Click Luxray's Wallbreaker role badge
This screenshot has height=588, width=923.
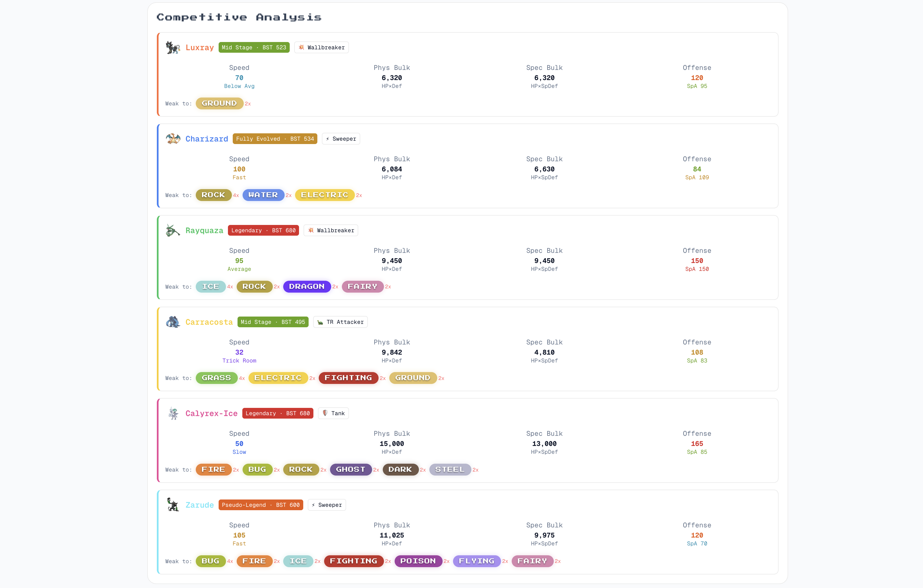pyautogui.click(x=321, y=48)
